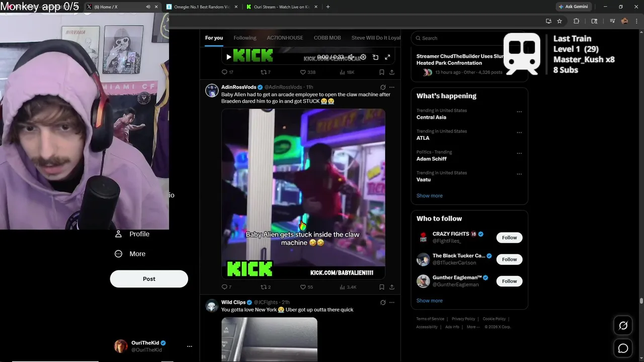Like the post with 338 likes

point(307,72)
